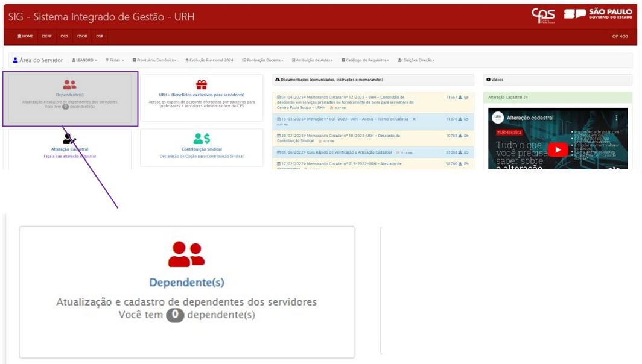Click download icon for Memorando Circular nº 10/2023
642x364 pixels.
pos(460,136)
